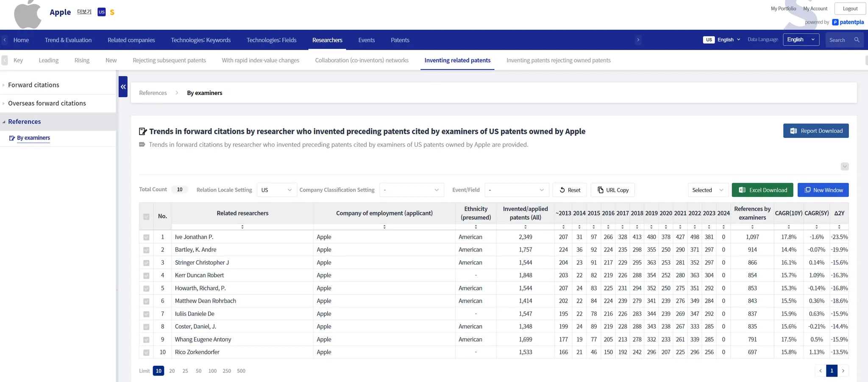
Task: Select the Collaboration (co-inventors) networks tab
Action: point(362,60)
